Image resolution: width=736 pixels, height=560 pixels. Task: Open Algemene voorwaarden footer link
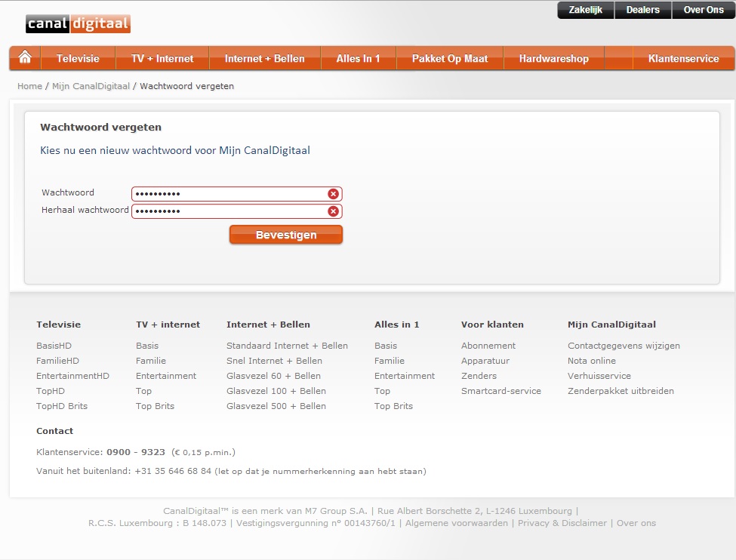coord(456,523)
